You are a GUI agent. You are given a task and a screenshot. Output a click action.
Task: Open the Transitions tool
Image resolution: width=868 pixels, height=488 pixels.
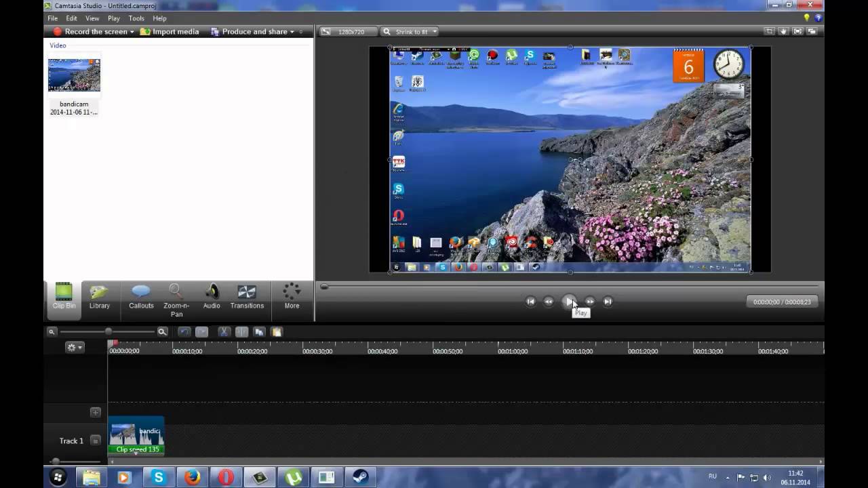[247, 297]
